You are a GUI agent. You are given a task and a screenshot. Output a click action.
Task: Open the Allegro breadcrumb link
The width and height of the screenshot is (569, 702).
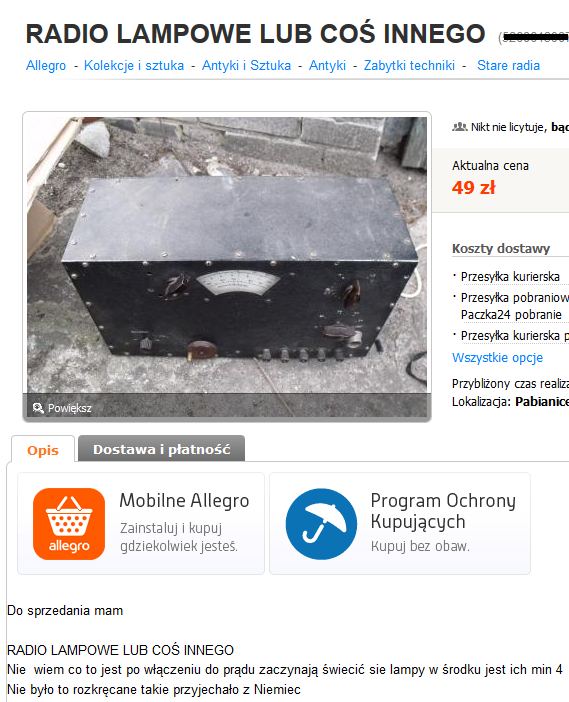point(46,65)
